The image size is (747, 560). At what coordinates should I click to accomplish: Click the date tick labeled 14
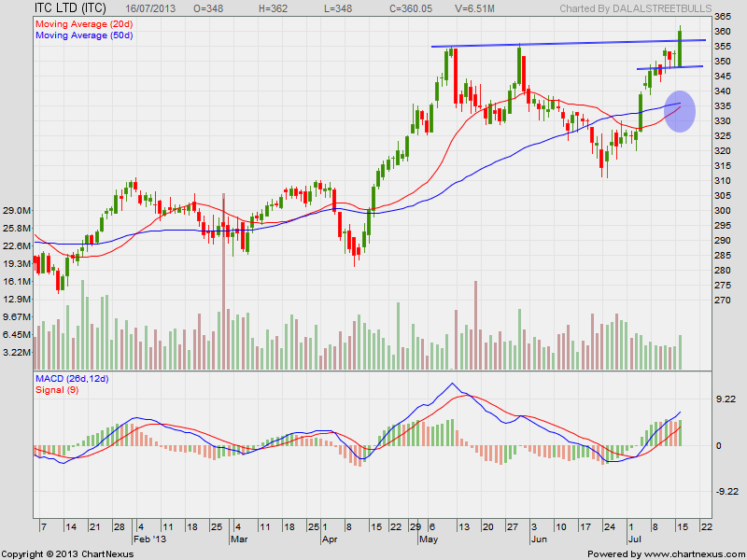pos(71,527)
